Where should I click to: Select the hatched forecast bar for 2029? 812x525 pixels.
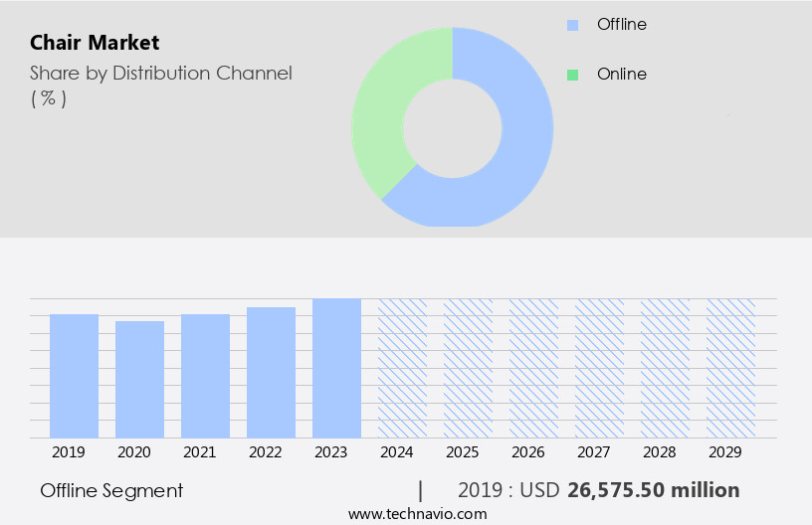click(x=730, y=368)
